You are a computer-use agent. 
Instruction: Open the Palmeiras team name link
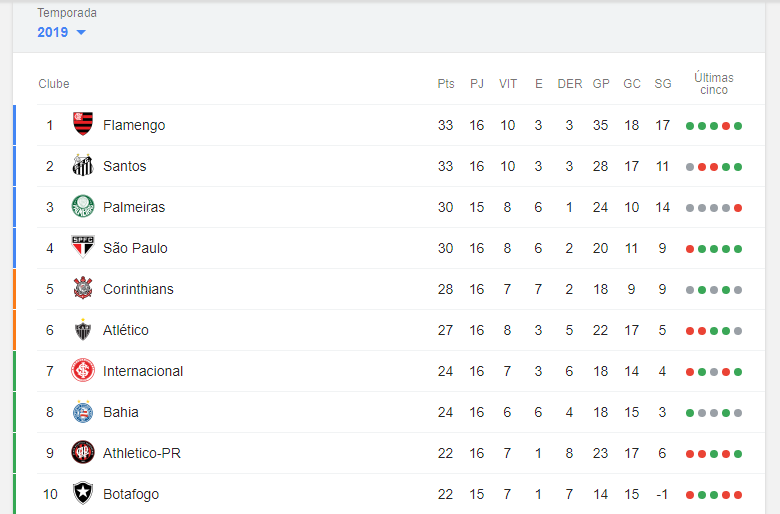(134, 207)
